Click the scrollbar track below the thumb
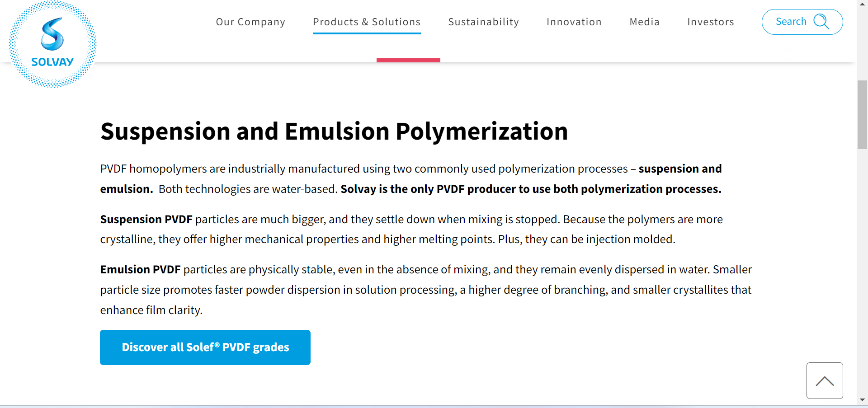The width and height of the screenshot is (868, 408). coord(862,271)
